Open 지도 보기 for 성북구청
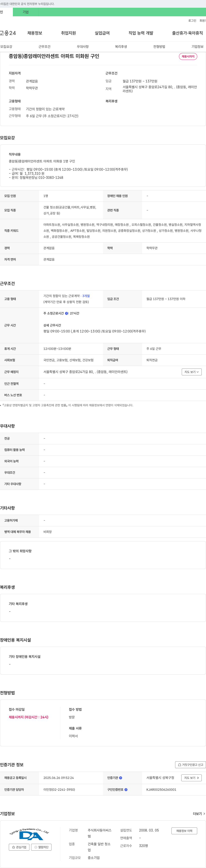 [192, 778]
